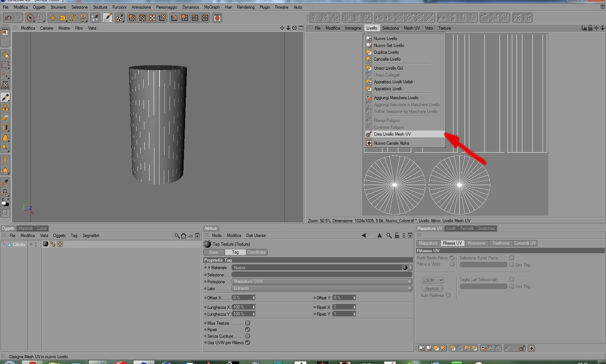Toggle the Senza Cuciture checkbox

pyautogui.click(x=247, y=336)
